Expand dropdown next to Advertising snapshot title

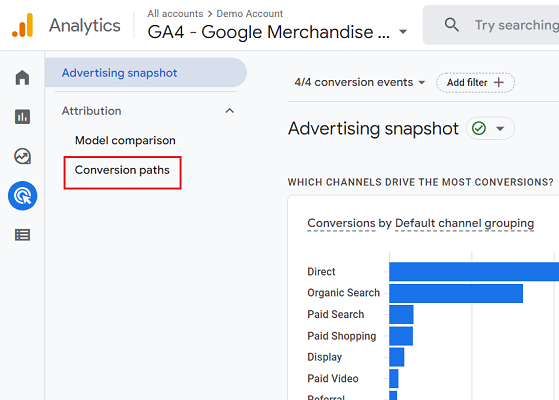[500, 128]
